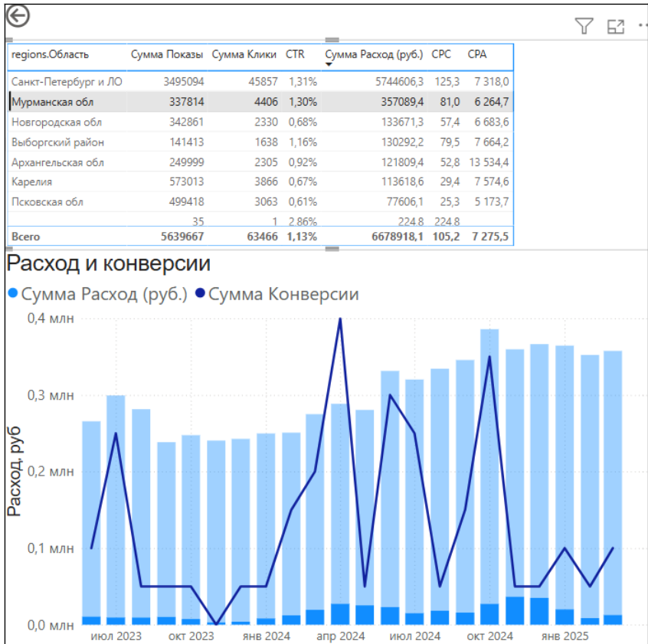This screenshot has width=648, height=644.
Task: Open the More options ellipsis menu
Action: pyautogui.click(x=642, y=27)
